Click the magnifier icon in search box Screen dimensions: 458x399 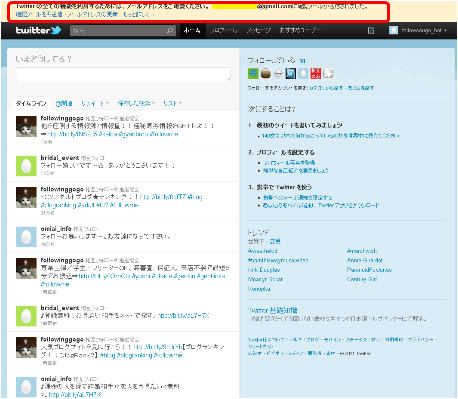170,31
